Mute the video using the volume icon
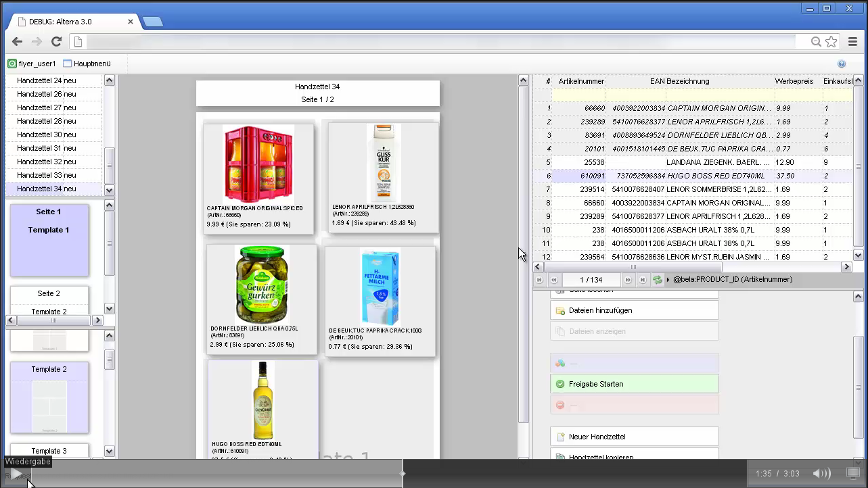Image resolution: width=868 pixels, height=488 pixels. [821, 474]
